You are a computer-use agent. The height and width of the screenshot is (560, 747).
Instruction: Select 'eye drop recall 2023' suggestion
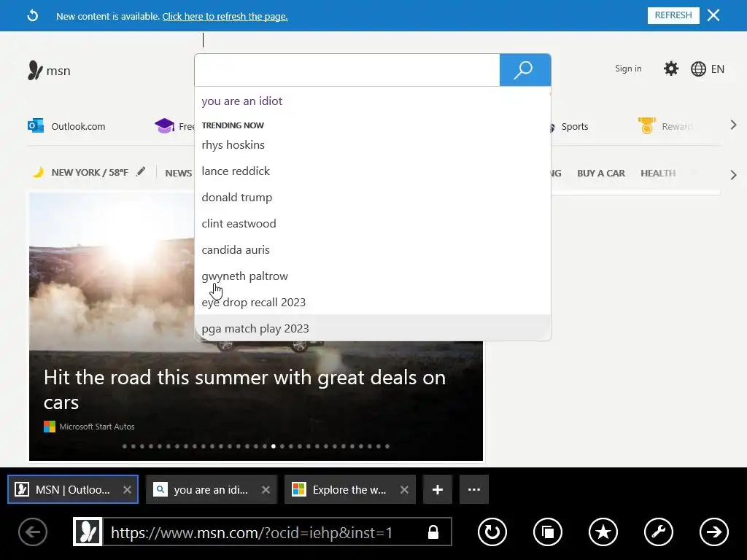click(373, 303)
